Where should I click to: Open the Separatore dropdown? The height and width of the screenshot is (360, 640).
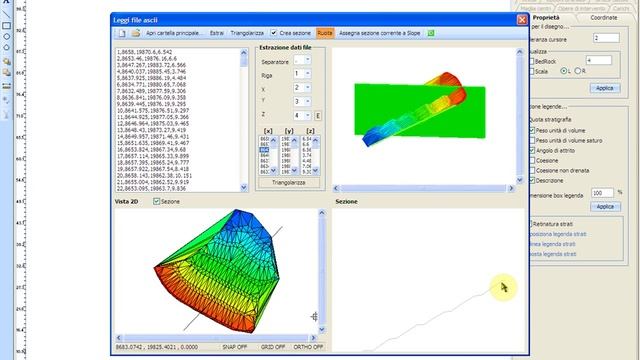[308, 60]
